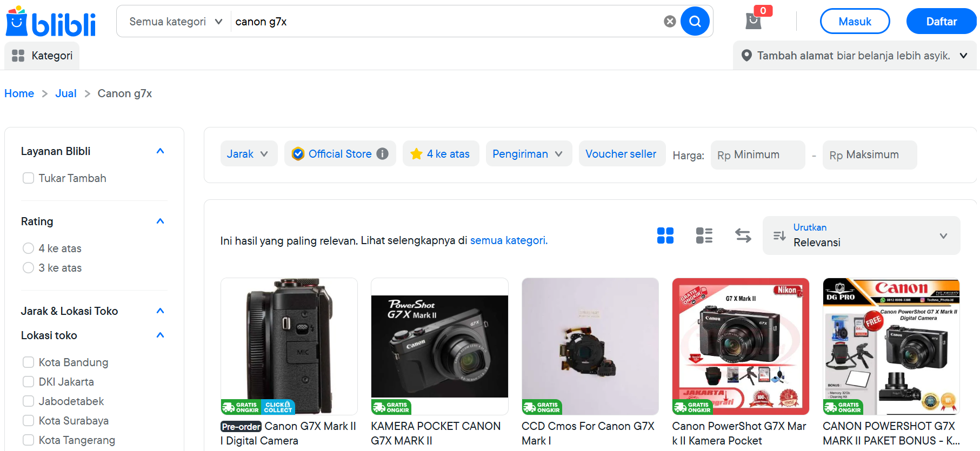Open the KAMERA POCKET CANON G7X MARK II title

(x=436, y=434)
